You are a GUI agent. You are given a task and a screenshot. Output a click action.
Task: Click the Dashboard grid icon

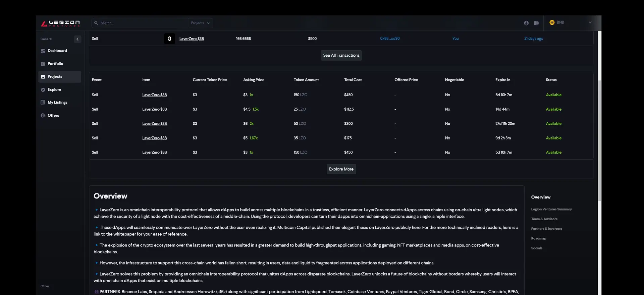tap(43, 51)
